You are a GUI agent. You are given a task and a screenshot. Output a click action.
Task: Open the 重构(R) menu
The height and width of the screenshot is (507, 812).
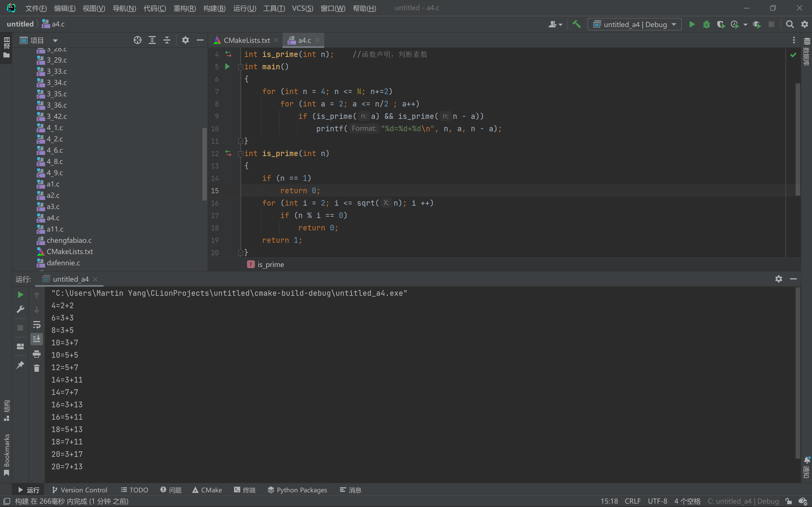(x=185, y=8)
